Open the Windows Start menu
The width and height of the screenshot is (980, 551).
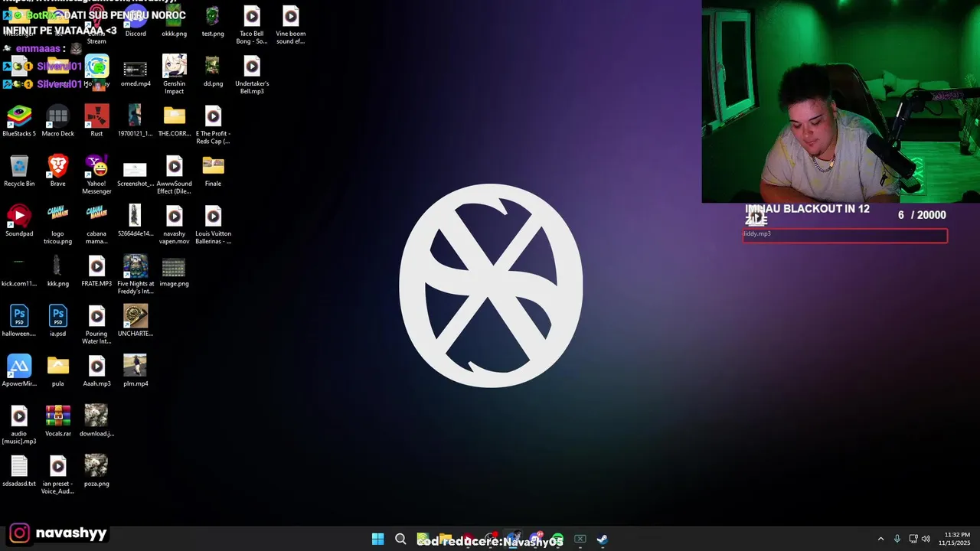377,539
